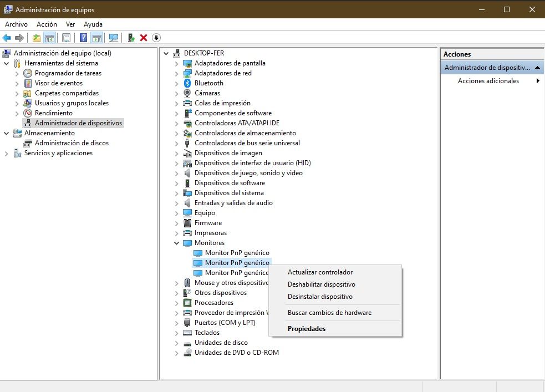Expand Adaptadores de pantalla
Screen dimensions: 545x392
176,64
